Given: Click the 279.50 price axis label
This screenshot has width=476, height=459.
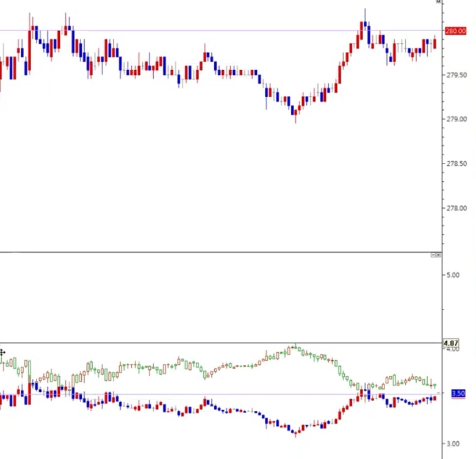Looking at the screenshot, I should click(456, 75).
